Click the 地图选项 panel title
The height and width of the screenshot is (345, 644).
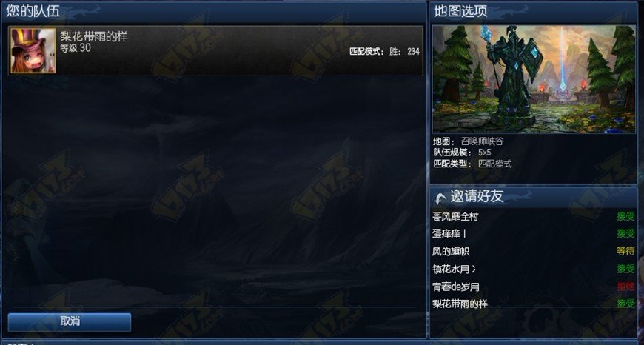coord(461,11)
